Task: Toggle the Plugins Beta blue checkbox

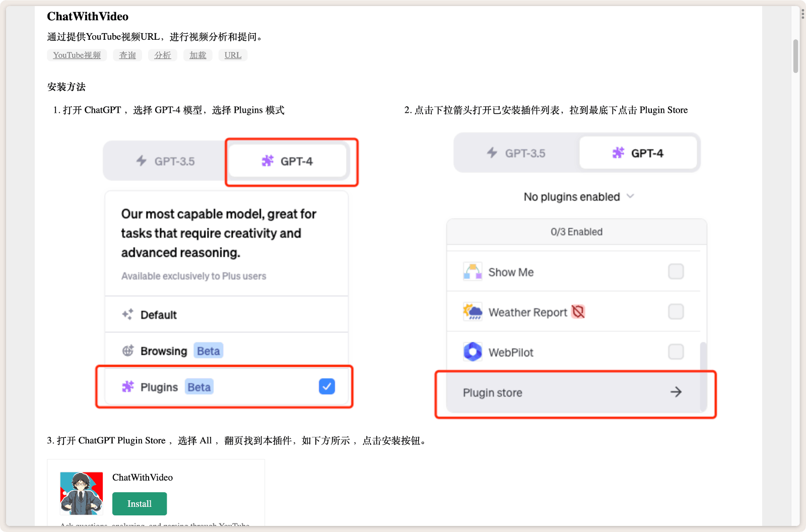Action: click(x=327, y=387)
